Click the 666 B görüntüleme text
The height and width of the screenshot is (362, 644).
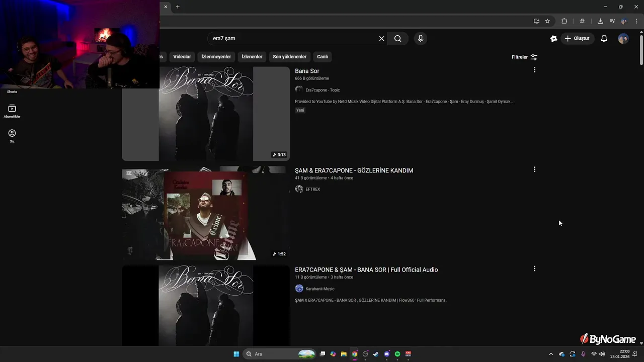click(x=312, y=78)
